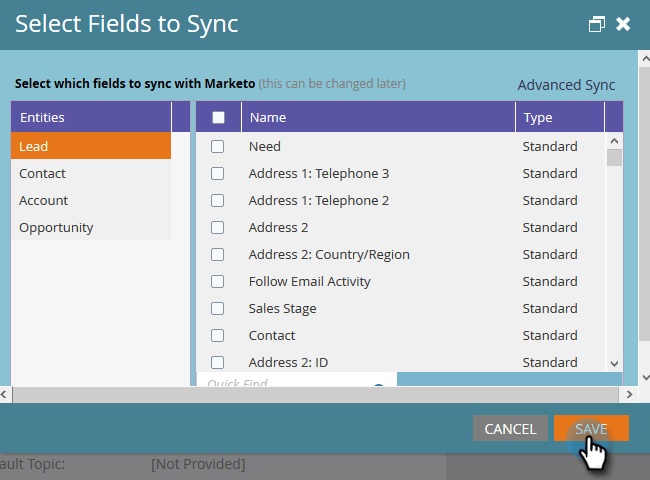The image size is (650, 480).
Task: Toggle the select-all checkbox in header
Action: (219, 118)
